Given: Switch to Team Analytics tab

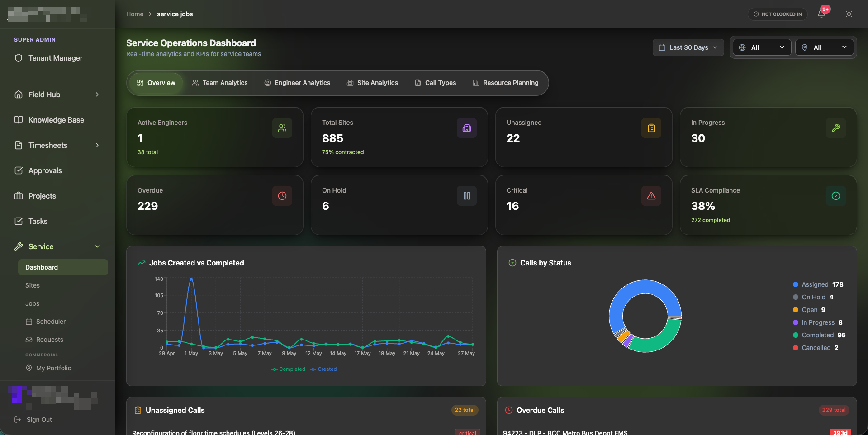Looking at the screenshot, I should [220, 83].
